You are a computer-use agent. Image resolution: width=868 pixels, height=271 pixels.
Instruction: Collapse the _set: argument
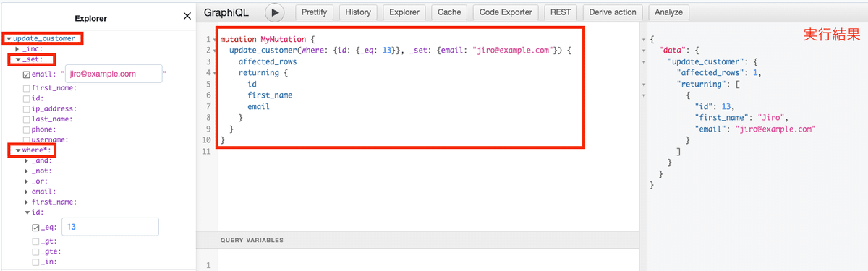pyautogui.click(x=19, y=59)
